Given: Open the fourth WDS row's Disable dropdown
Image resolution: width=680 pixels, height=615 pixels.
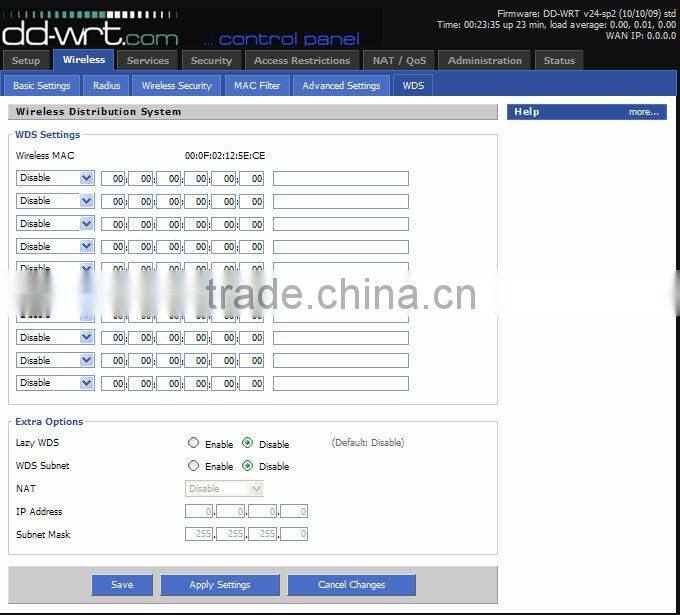Looking at the screenshot, I should (x=55, y=247).
